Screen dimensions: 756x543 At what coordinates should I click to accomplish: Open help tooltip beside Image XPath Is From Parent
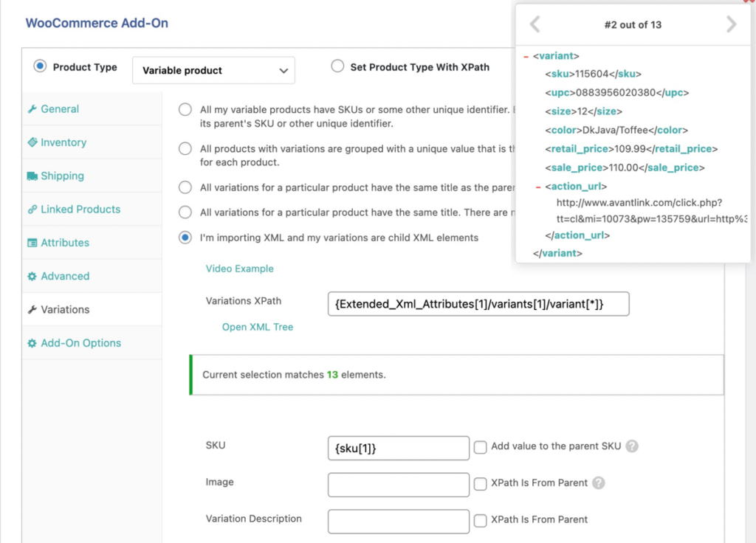tap(598, 483)
